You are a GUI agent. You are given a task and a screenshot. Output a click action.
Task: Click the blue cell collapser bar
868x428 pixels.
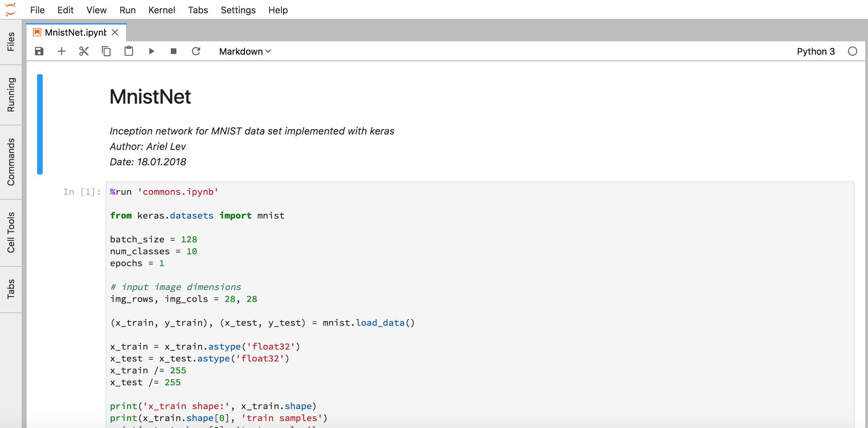pos(40,124)
